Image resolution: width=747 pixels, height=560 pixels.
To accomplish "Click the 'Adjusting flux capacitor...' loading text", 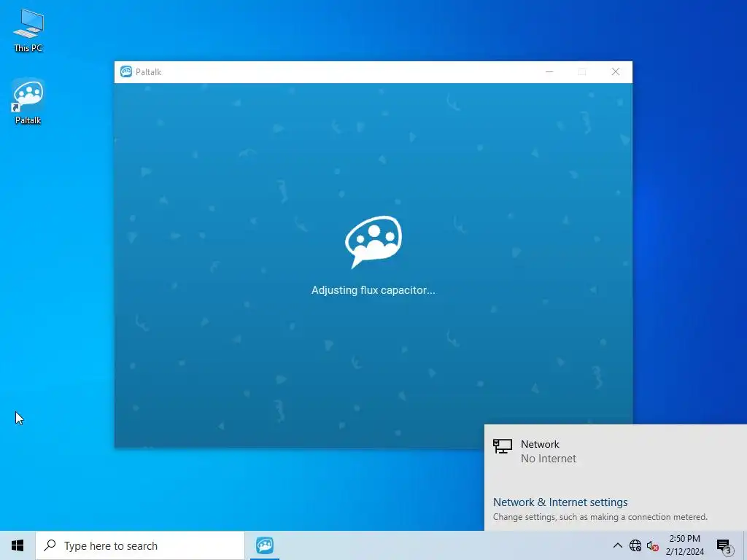I will tap(373, 290).
